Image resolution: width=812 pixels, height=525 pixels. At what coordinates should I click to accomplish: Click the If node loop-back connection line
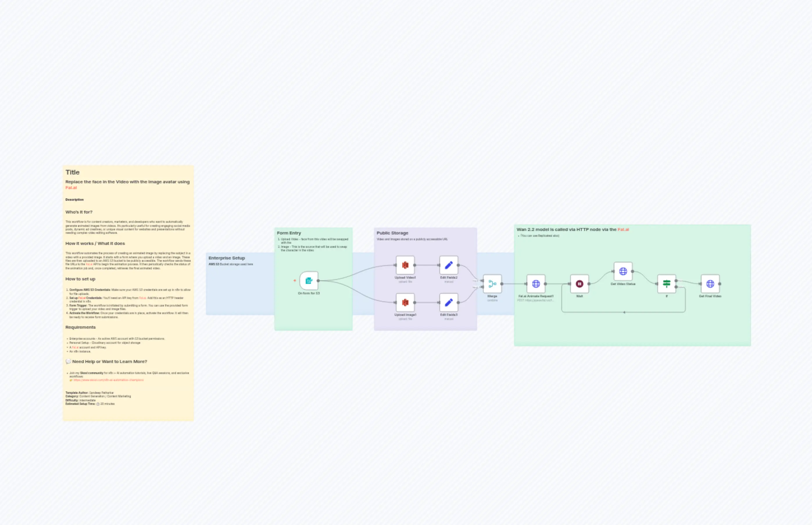(x=624, y=312)
